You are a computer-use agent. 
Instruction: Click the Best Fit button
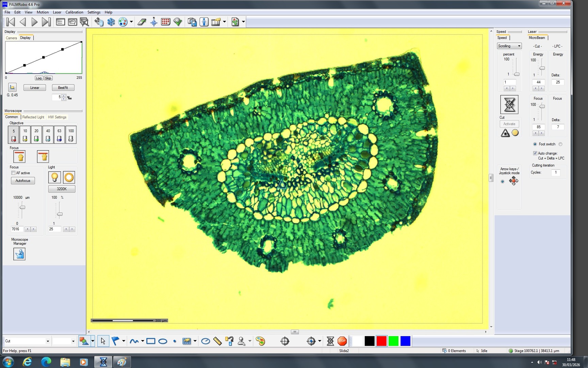[x=63, y=88]
